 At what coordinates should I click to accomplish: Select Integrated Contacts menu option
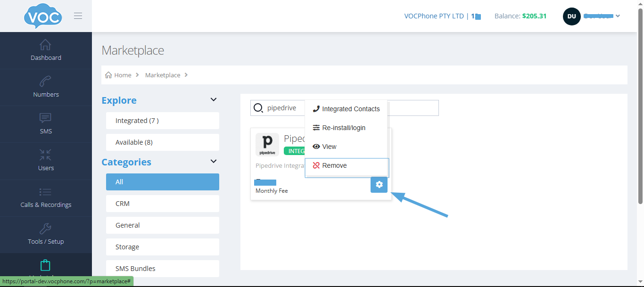coord(346,109)
